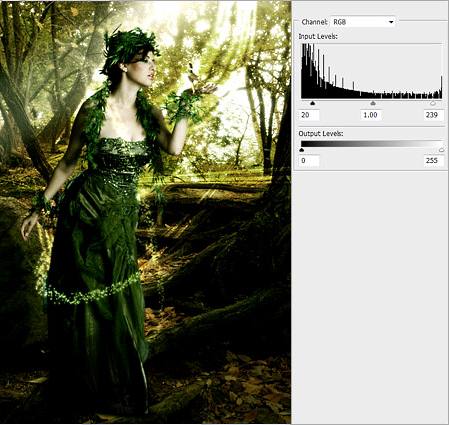Click the input white point slider handle
The image size is (449, 425).
[x=433, y=103]
